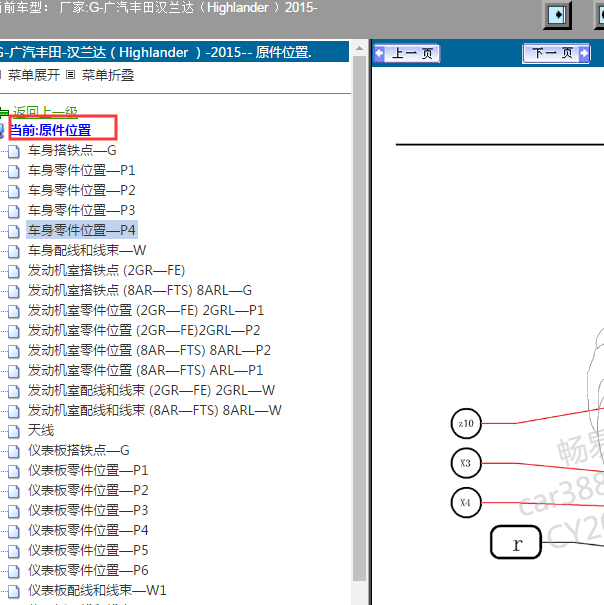
Task: Open 仪表板搭铁点—G
Action: (79, 450)
